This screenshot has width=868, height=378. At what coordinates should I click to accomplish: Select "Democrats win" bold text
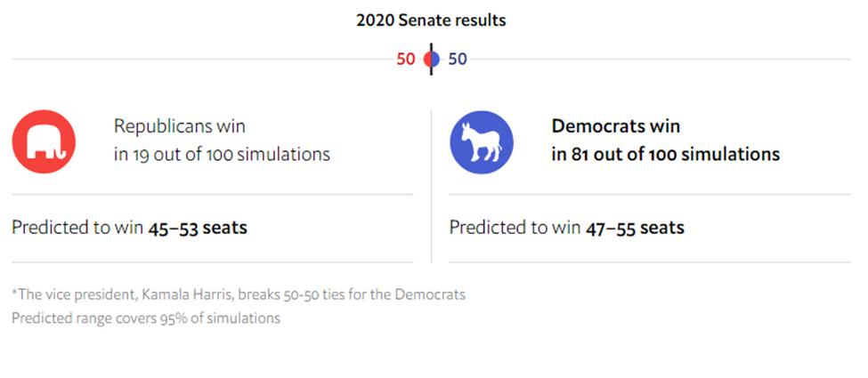point(615,126)
